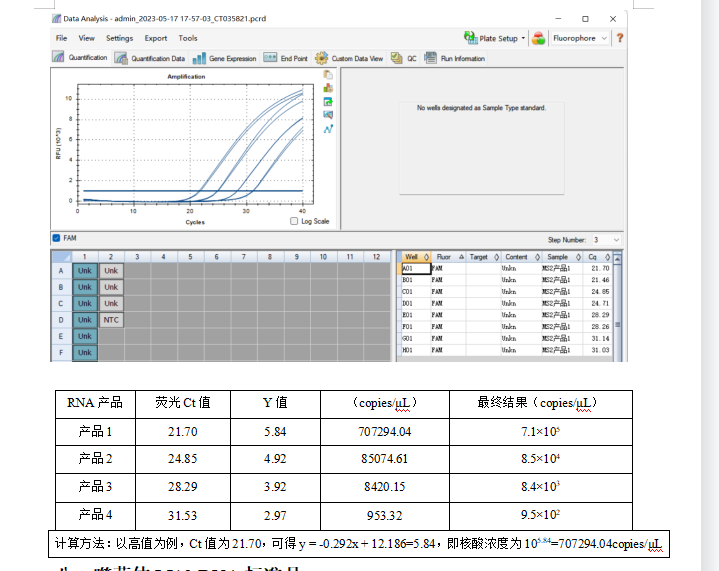Sort table by the Well column diamond
This screenshot has width=719, height=571.
tap(426, 257)
